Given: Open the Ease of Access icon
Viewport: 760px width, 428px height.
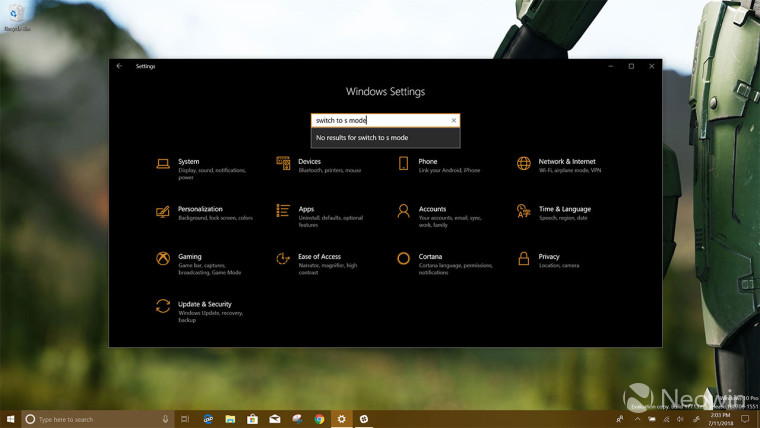Looking at the screenshot, I should pos(283,258).
